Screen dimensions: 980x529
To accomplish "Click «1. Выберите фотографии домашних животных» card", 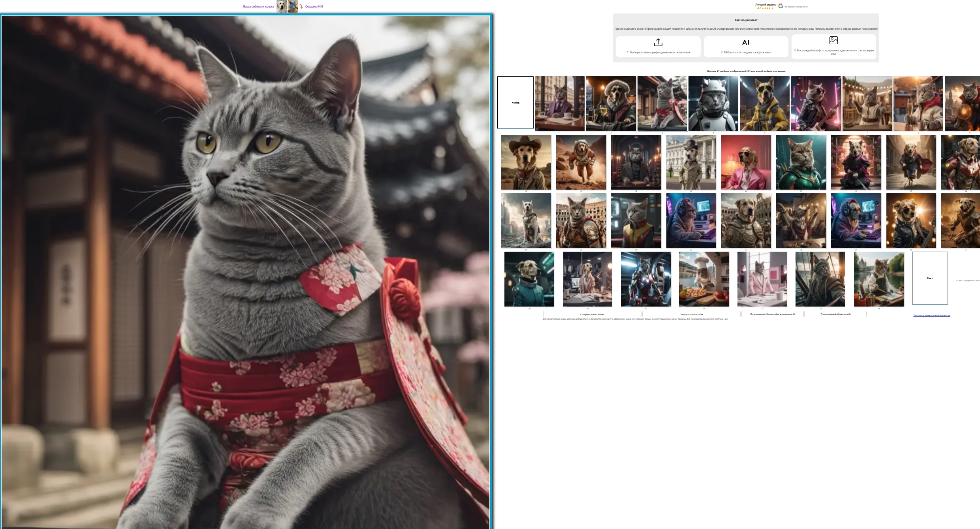I will pos(658,47).
